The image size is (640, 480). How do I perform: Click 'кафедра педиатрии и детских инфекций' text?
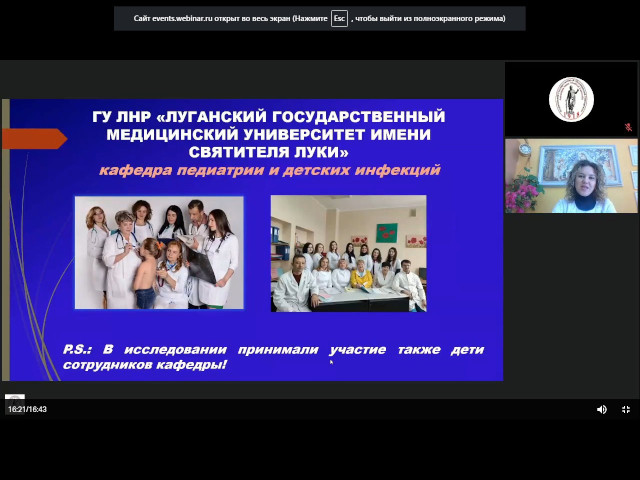[x=270, y=170]
